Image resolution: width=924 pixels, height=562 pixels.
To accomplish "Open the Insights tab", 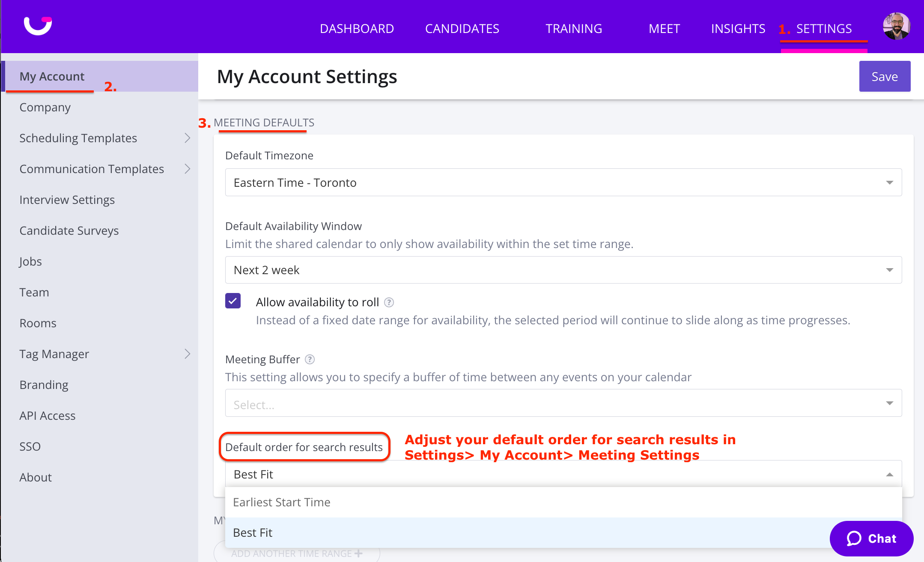I will (738, 29).
